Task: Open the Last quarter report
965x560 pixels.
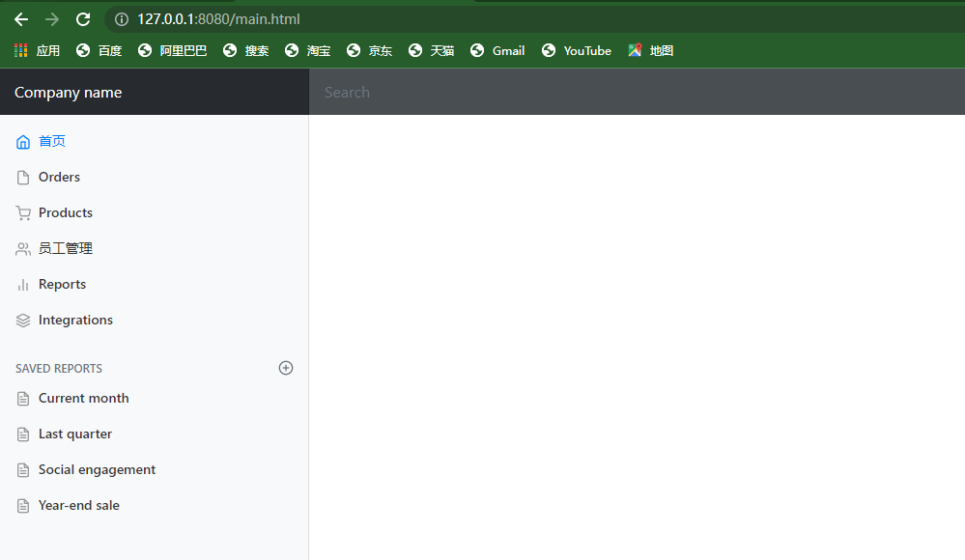Action: pyautogui.click(x=75, y=434)
